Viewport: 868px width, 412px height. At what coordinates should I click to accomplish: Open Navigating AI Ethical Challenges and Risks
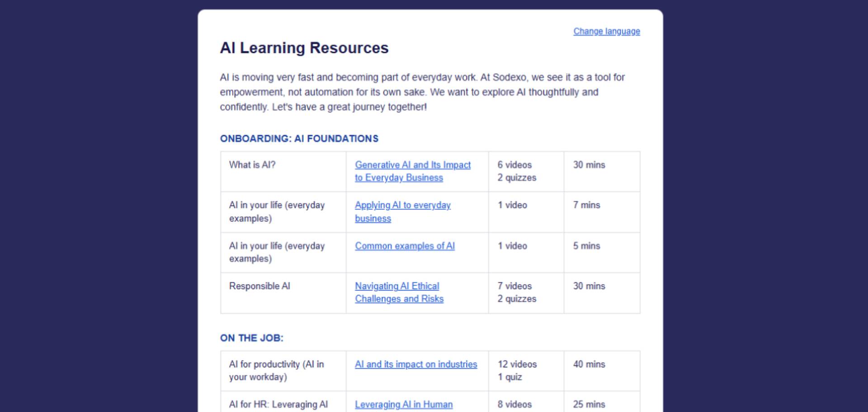pos(399,292)
